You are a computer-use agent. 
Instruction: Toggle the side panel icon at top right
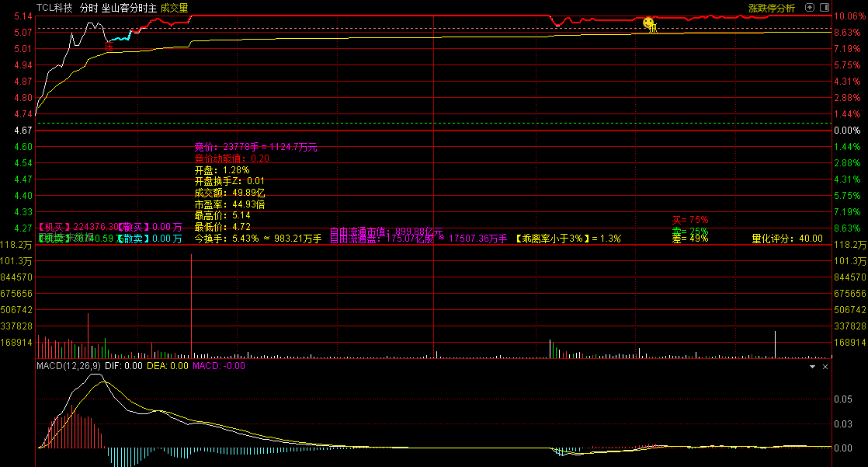pos(825,7)
